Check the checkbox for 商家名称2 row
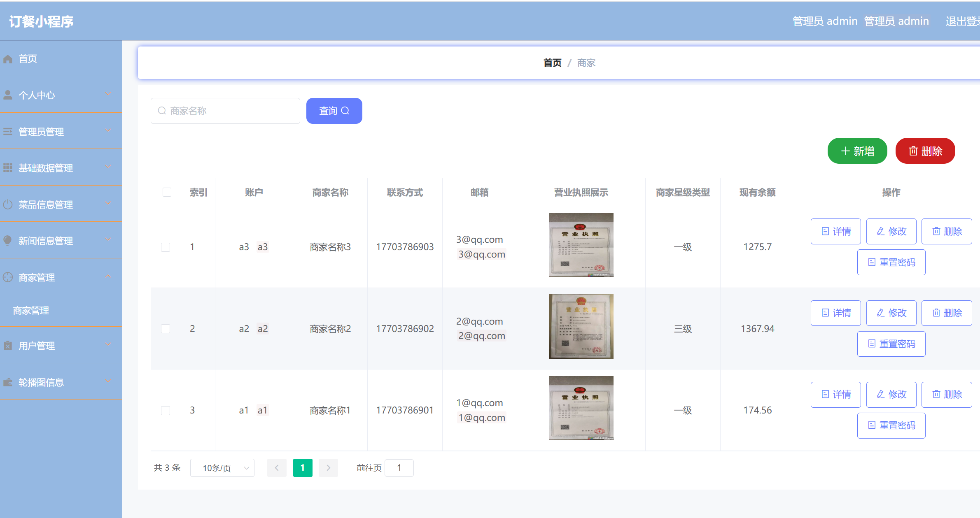Screen dimensions: 980x518 pyautogui.click(x=166, y=328)
